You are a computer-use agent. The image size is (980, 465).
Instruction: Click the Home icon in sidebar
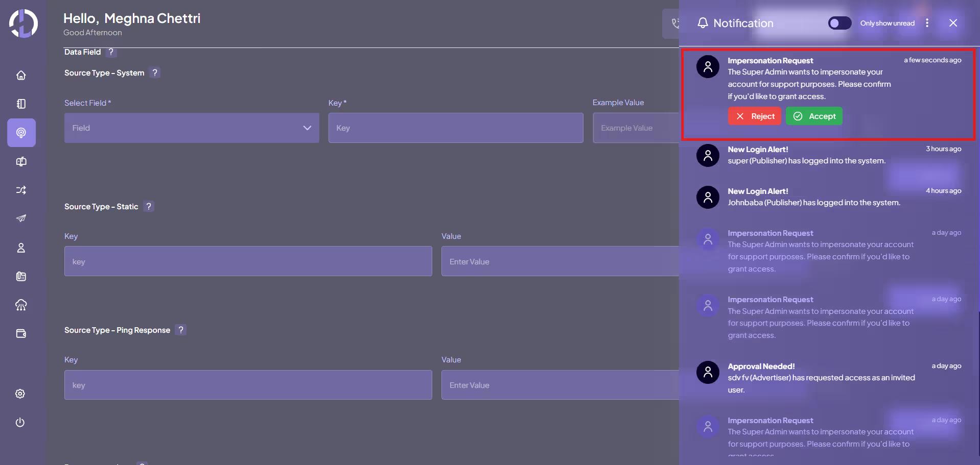(x=21, y=76)
